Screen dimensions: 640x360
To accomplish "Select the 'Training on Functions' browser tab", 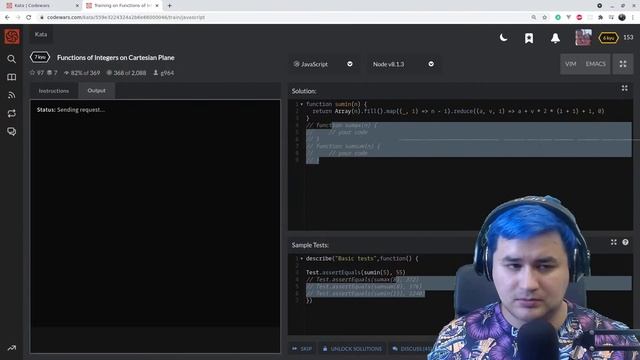I will (x=122, y=6).
